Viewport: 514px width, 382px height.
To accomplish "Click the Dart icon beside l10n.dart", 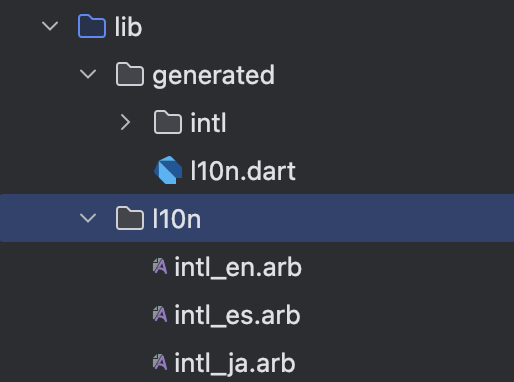I will (x=168, y=170).
